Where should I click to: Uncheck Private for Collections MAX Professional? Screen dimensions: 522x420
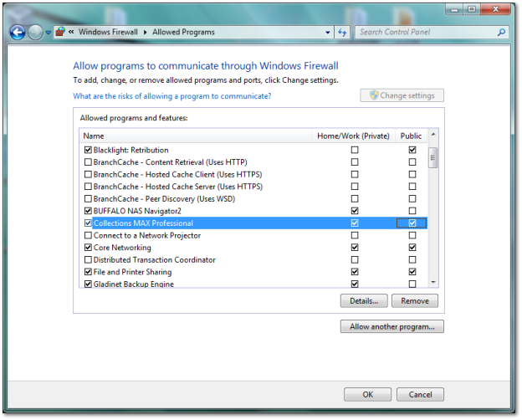tap(355, 223)
